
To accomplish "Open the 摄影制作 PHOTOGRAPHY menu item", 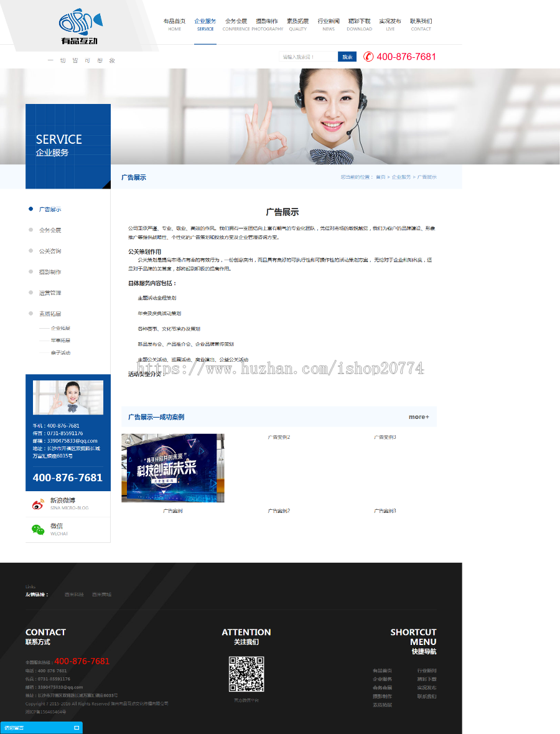I will coord(267,24).
